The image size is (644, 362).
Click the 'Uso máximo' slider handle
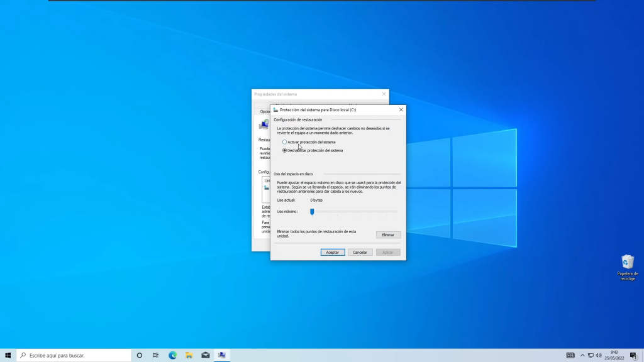click(x=312, y=212)
